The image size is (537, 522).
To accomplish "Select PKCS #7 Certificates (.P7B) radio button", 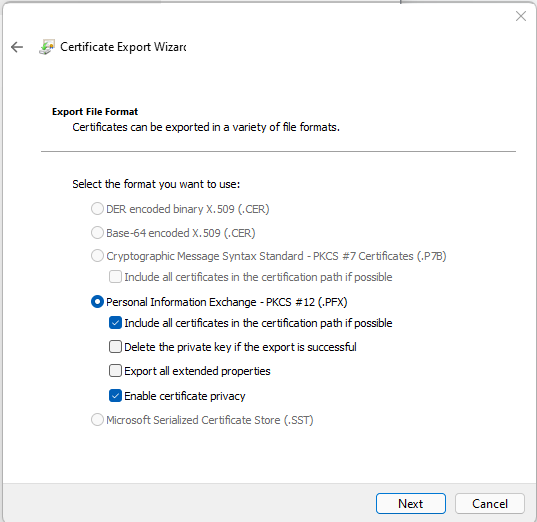I will (97, 256).
